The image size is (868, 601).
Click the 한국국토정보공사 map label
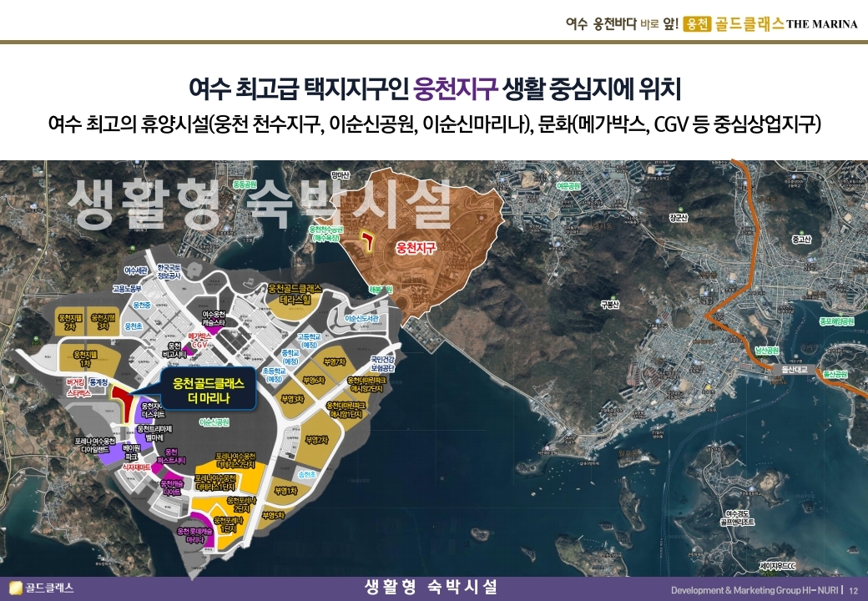coord(169,271)
